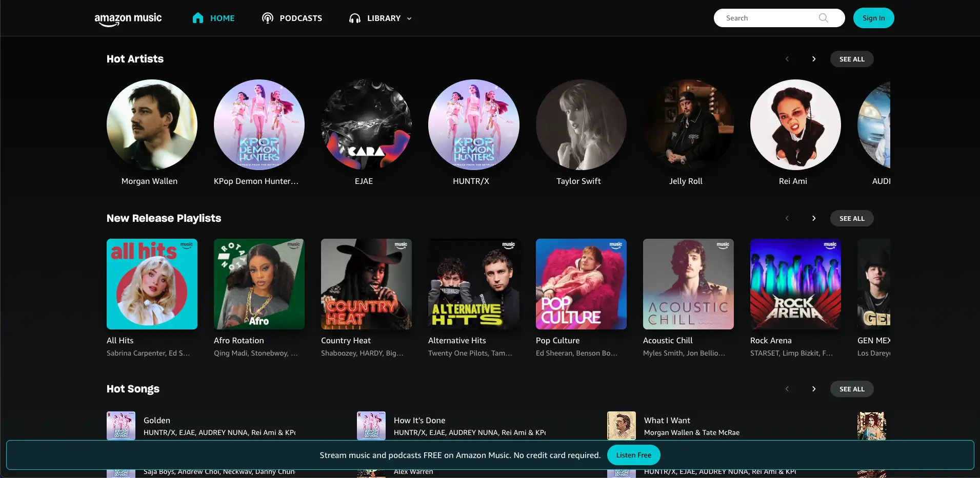Viewport: 980px width, 478px height.
Task: Click the Amazon Music logo
Action: (x=128, y=19)
